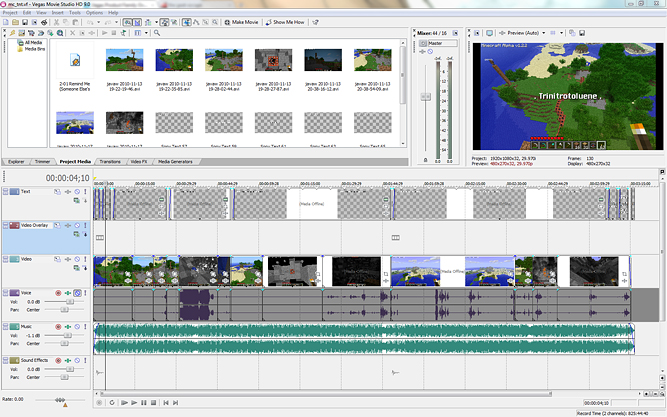Open the Insert menu
Viewport: 667px width, 417px height.
coord(57,13)
